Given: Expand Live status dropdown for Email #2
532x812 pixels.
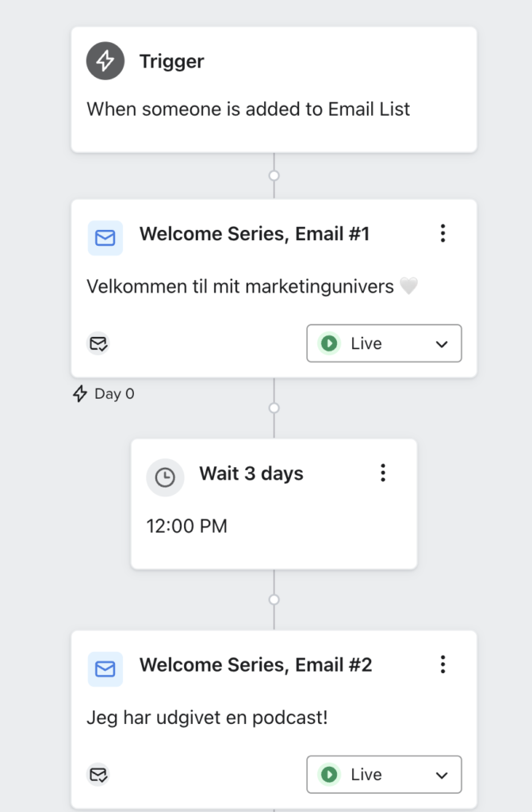Looking at the screenshot, I should (384, 774).
